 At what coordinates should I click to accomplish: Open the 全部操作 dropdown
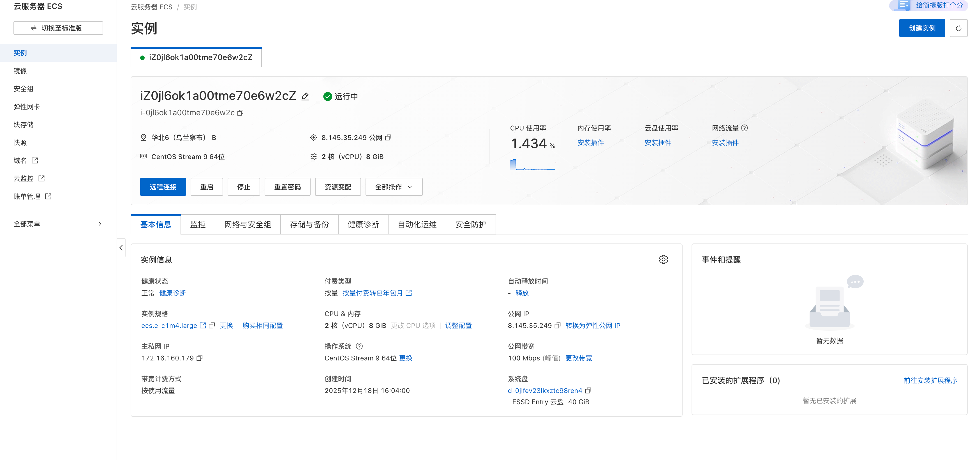(394, 187)
